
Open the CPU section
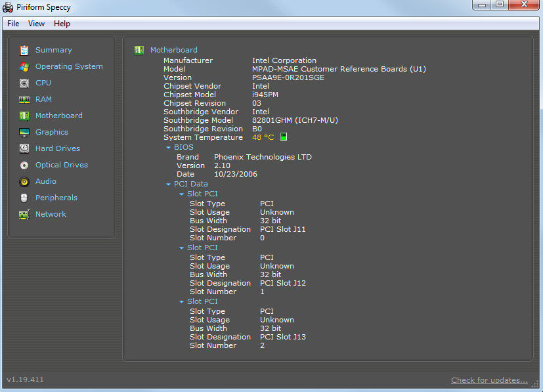[x=43, y=83]
